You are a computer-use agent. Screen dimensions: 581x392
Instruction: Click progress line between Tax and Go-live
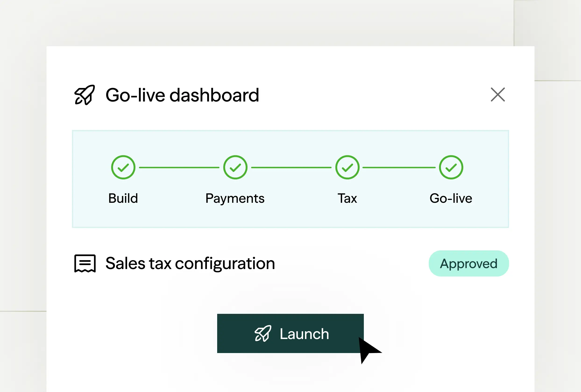(x=399, y=167)
